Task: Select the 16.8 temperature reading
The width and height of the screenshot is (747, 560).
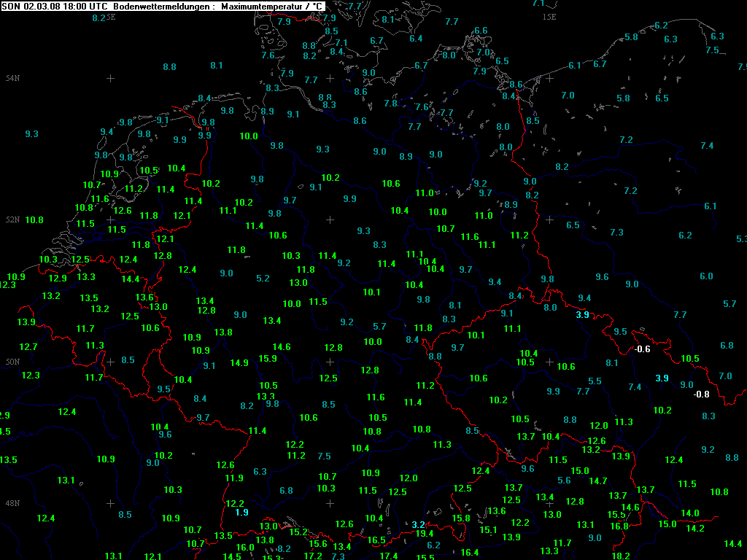Action: point(619,526)
